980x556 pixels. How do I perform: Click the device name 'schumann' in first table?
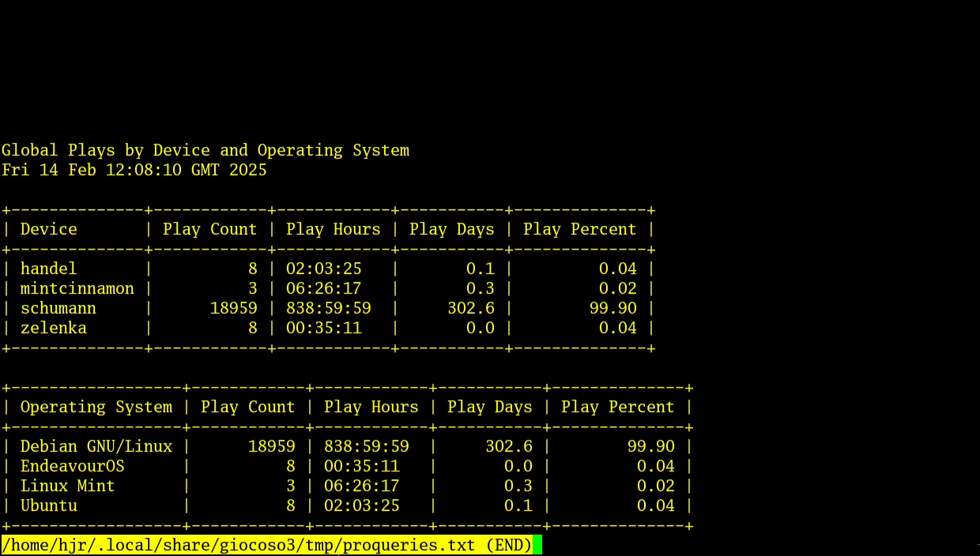point(58,308)
